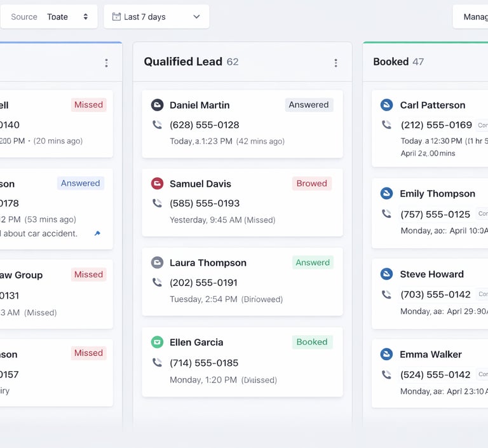Click the sort arrows on Source filter
This screenshot has width=488, height=448.
coord(86,17)
